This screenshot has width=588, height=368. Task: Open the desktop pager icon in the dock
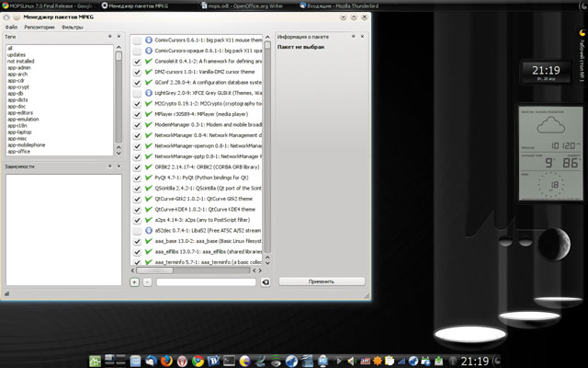pos(115,360)
